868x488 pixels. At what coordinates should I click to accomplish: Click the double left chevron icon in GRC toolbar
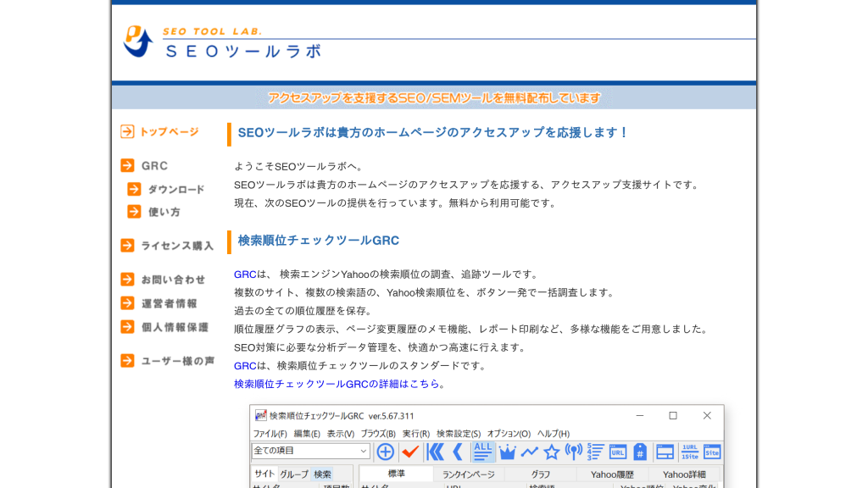(436, 452)
